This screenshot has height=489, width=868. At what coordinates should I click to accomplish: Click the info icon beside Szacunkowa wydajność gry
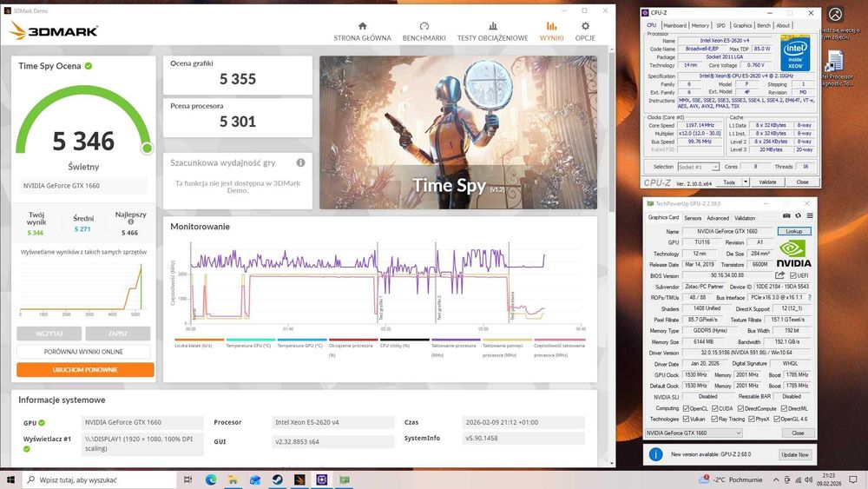pos(300,162)
